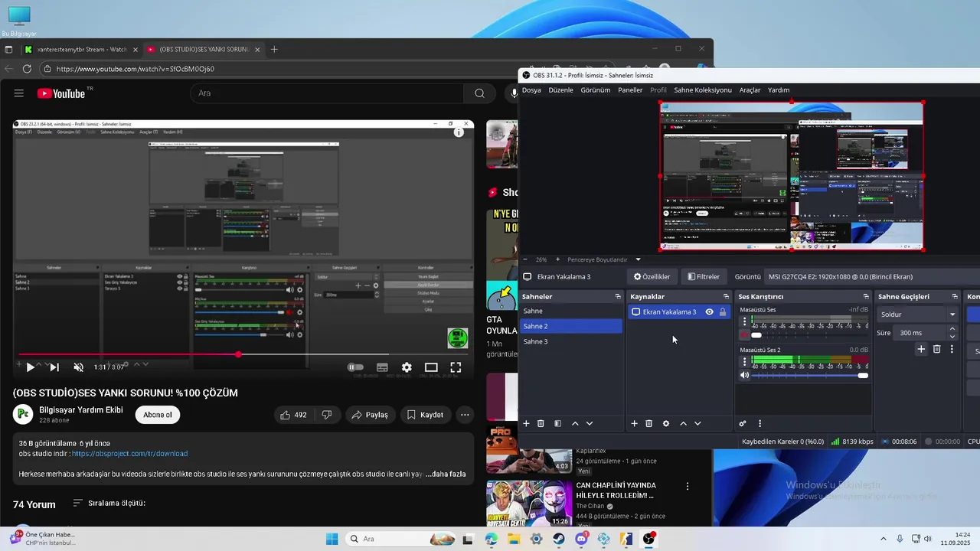The height and width of the screenshot is (551, 980).
Task: Undock the Ses Karıştırıcı panel
Action: [x=866, y=297]
